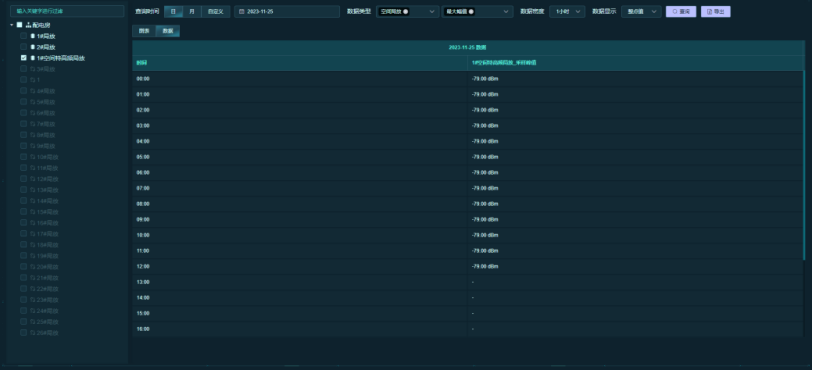
Task: Click the sensor icon beside 15#局放
Action: pos(33,212)
